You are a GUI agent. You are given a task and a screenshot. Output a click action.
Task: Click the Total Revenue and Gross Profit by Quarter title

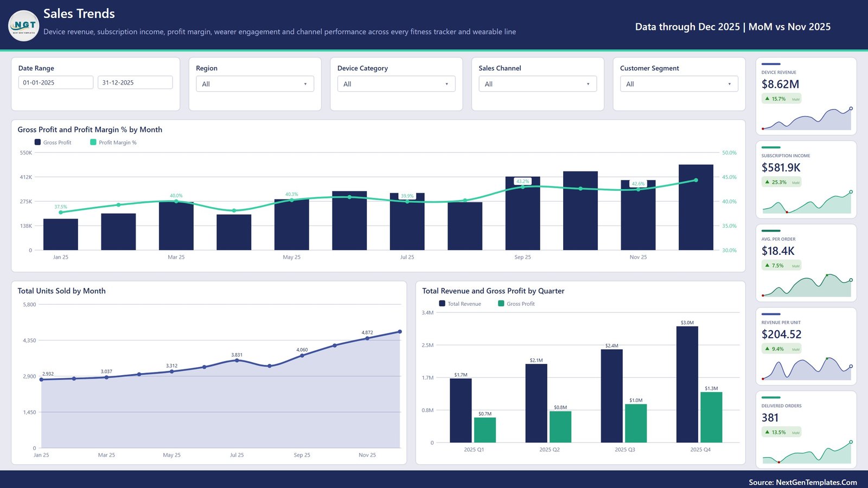point(493,291)
